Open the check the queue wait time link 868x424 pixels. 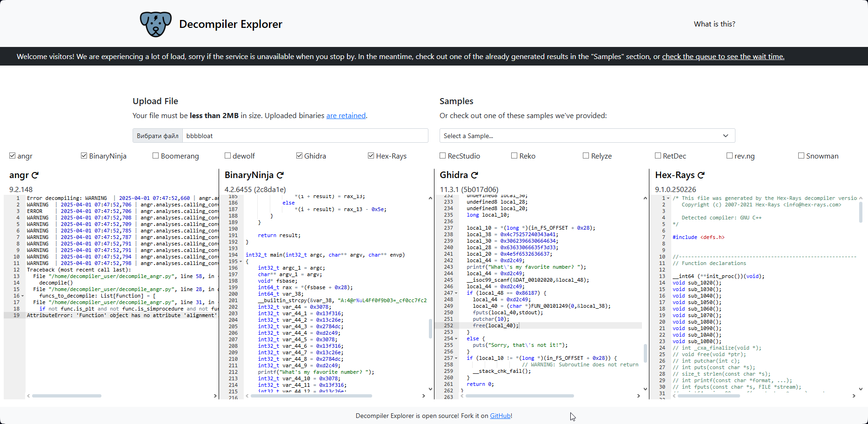[x=723, y=57]
